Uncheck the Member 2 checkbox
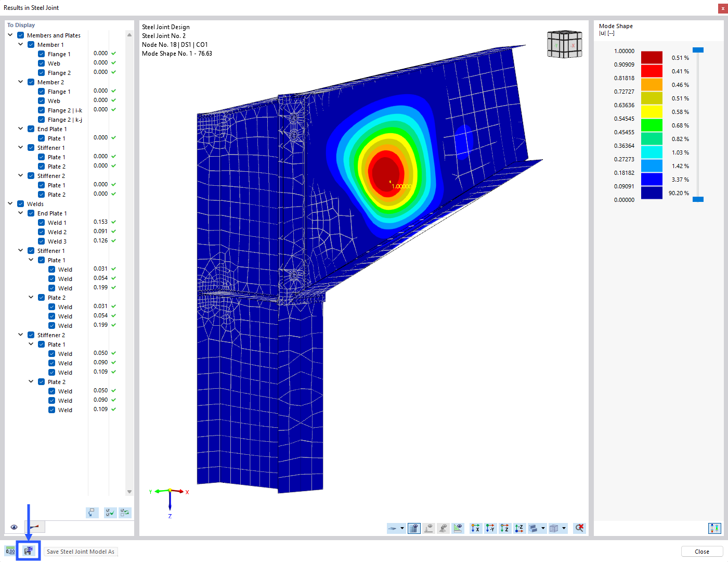Viewport: 728px width, 562px height. [x=31, y=82]
